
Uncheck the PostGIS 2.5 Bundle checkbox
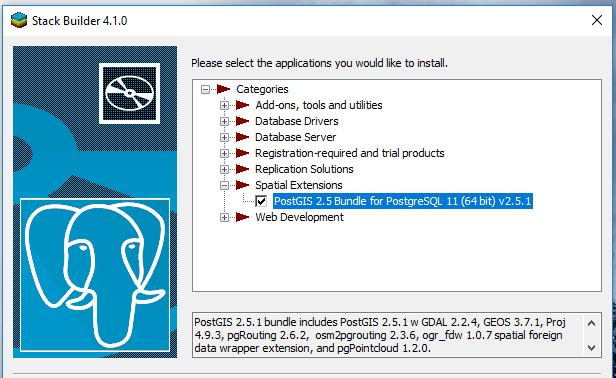tap(261, 201)
